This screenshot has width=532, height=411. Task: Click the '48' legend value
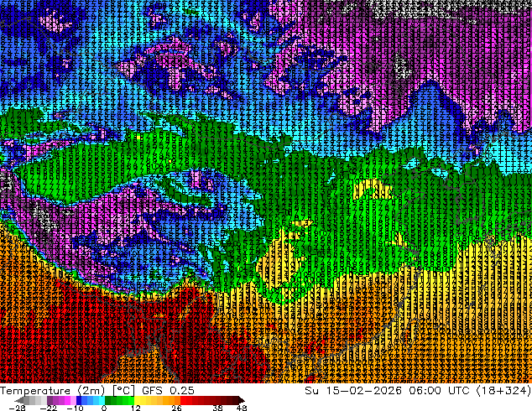242,408
